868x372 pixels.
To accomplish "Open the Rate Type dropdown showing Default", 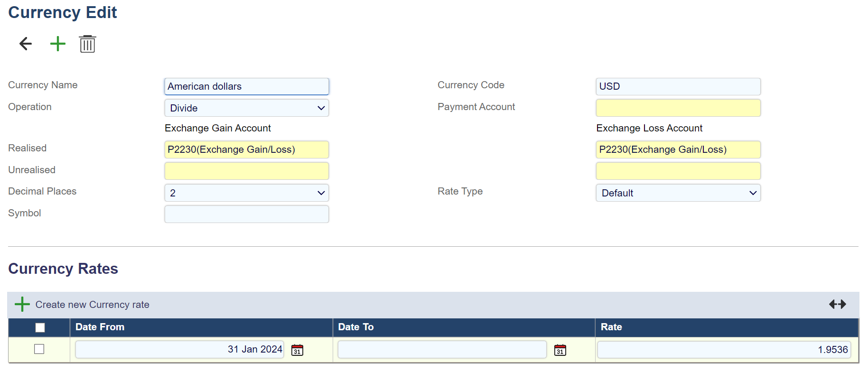I will (678, 193).
